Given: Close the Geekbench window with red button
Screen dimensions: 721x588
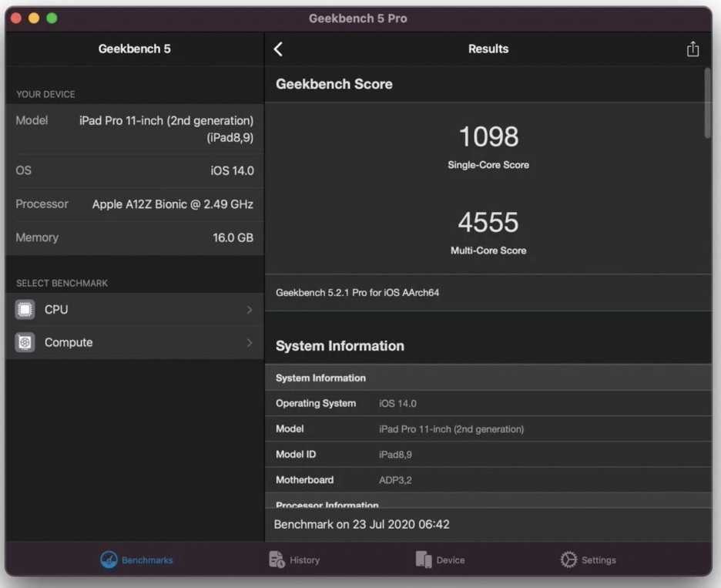Looking at the screenshot, I should (16, 18).
